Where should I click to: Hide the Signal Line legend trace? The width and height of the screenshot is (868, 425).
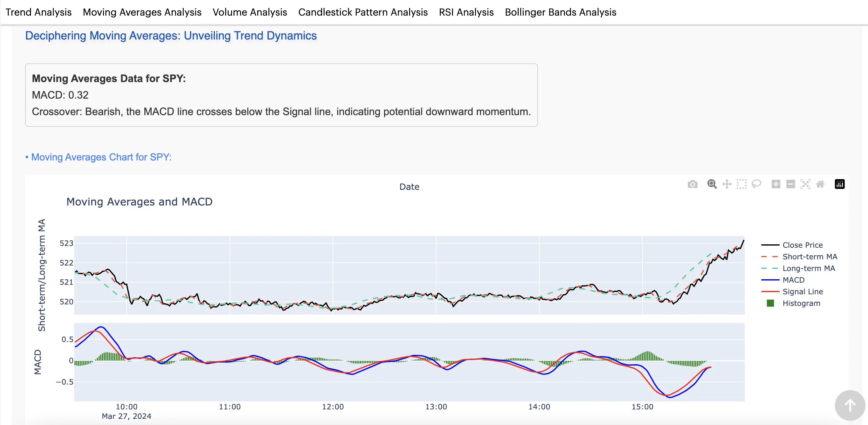coord(792,291)
